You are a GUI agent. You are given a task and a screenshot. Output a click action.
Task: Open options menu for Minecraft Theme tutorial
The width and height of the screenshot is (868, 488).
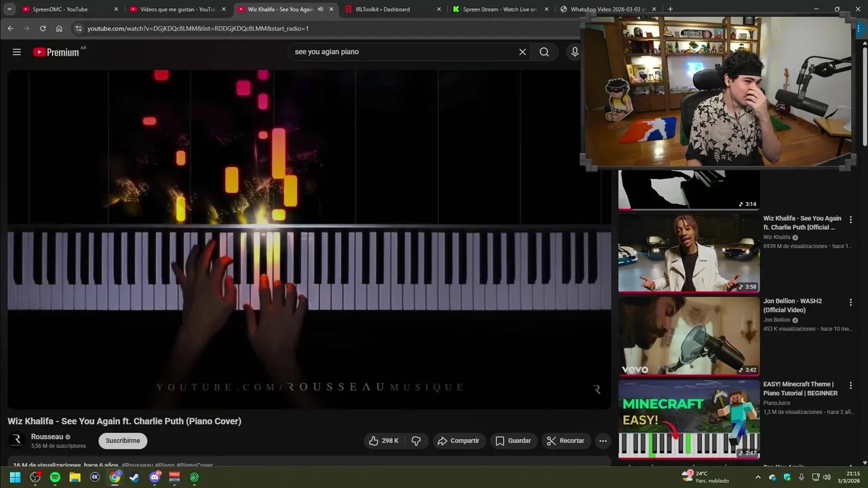click(850, 385)
